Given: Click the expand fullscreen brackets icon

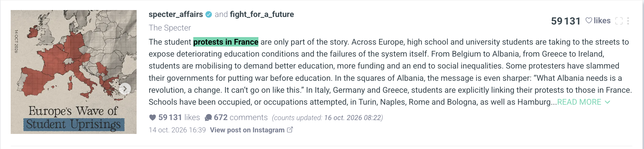Looking at the screenshot, I should [619, 21].
